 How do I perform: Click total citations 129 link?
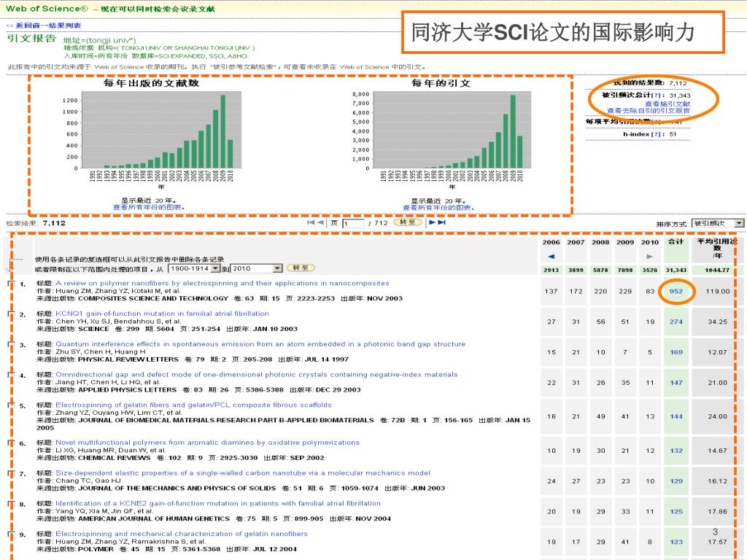[x=676, y=481]
